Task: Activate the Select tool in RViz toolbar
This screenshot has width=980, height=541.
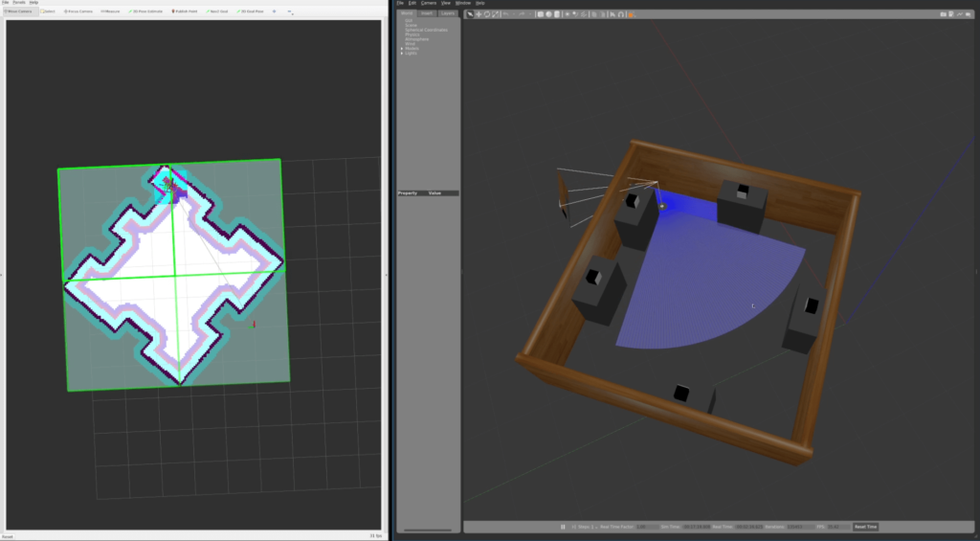Action: (x=48, y=11)
